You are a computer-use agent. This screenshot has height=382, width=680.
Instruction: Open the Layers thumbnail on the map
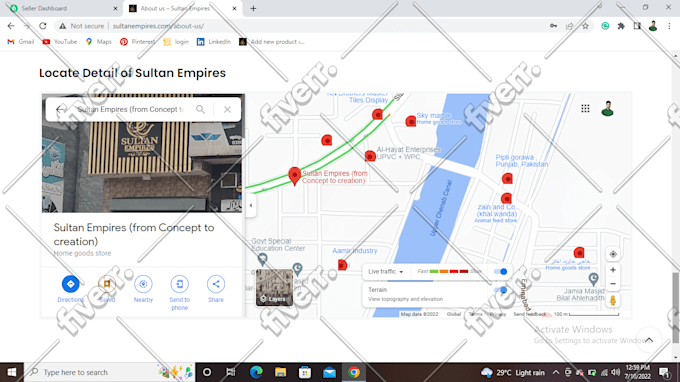274,287
